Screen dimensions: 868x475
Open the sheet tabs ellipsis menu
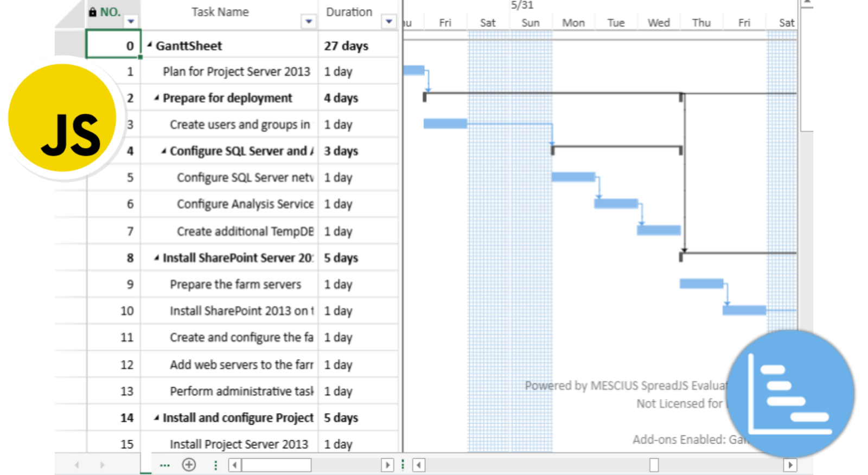(x=165, y=465)
